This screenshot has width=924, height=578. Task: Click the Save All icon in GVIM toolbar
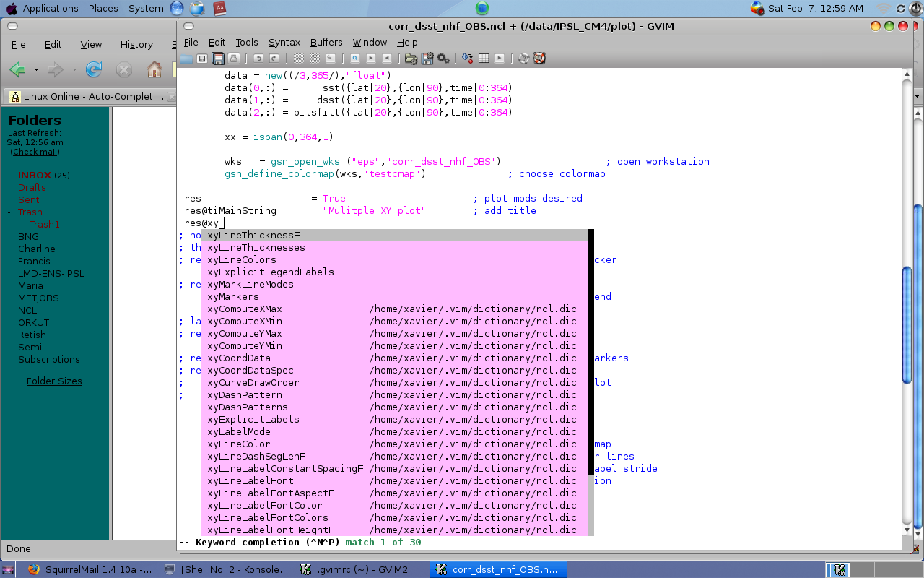[217, 59]
